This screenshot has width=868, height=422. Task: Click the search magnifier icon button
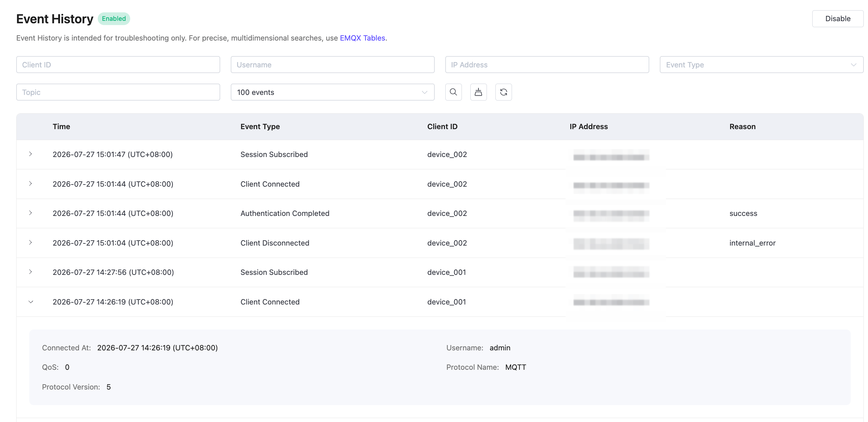coord(453,92)
